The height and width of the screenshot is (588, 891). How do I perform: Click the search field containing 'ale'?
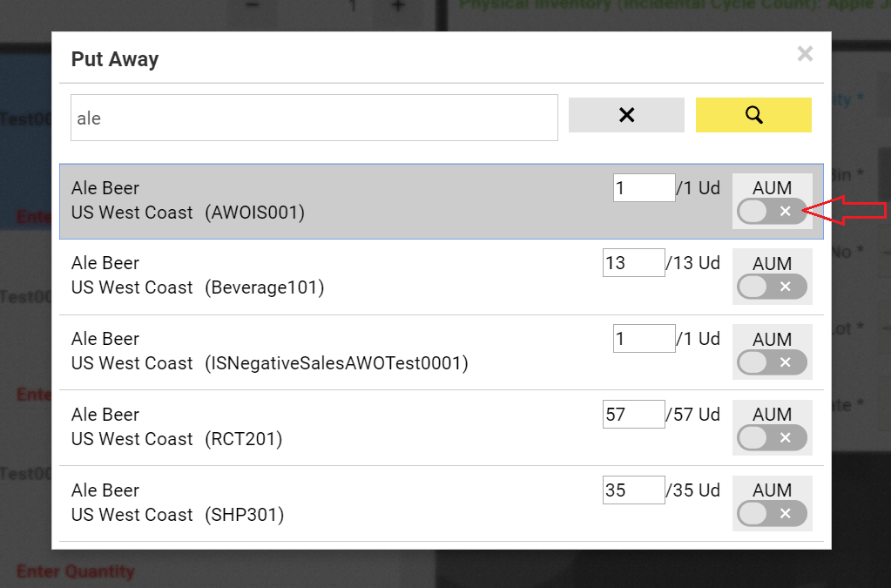pos(314,118)
